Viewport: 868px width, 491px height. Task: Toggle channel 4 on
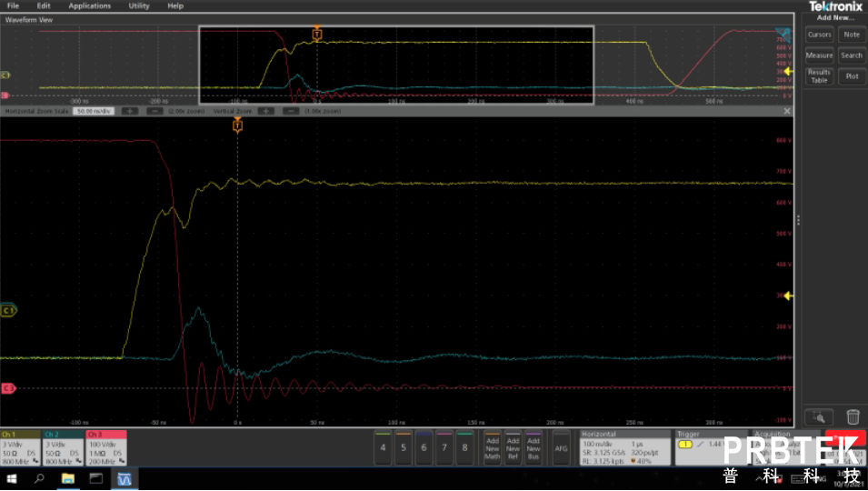(x=383, y=447)
